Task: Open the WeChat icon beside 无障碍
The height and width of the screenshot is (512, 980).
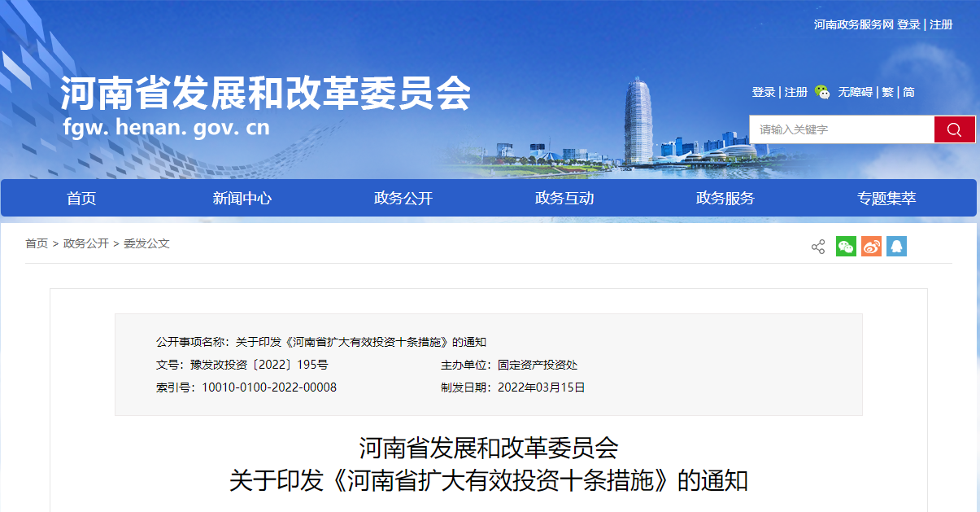Action: pyautogui.click(x=822, y=92)
